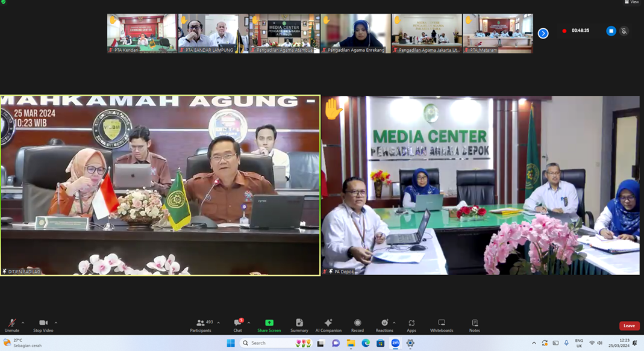
Task: Open Zoom Apps
Action: pyautogui.click(x=411, y=325)
